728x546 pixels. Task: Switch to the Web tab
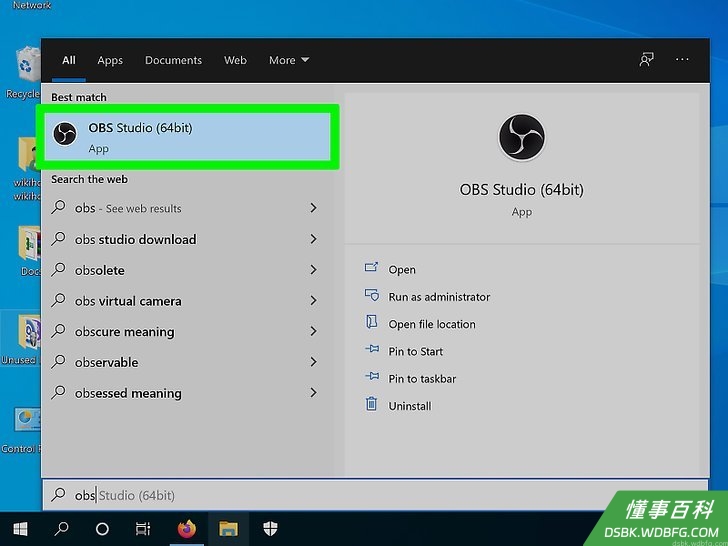(x=235, y=60)
